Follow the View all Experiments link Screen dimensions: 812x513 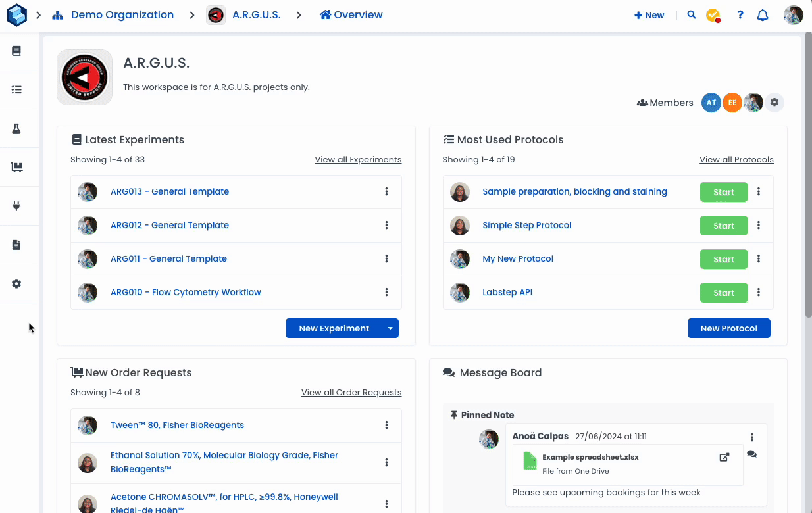[358, 159]
